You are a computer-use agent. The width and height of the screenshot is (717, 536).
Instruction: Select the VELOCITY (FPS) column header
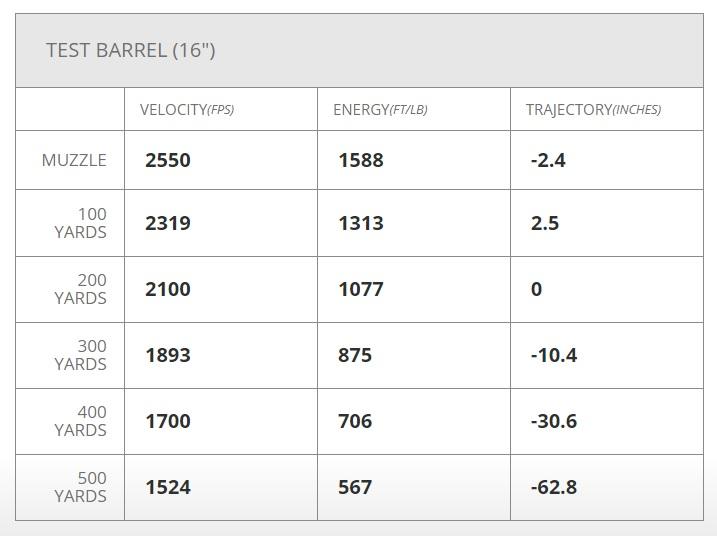tap(187, 109)
